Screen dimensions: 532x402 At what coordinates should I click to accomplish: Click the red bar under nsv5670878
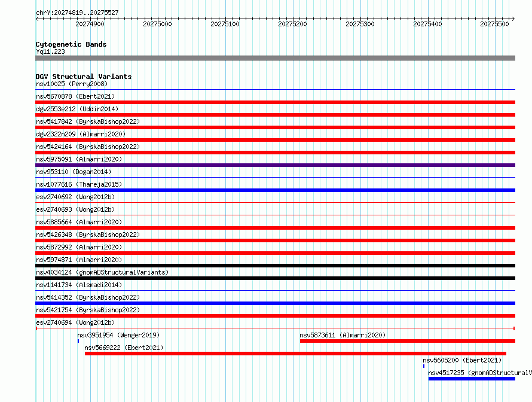tap(275, 102)
